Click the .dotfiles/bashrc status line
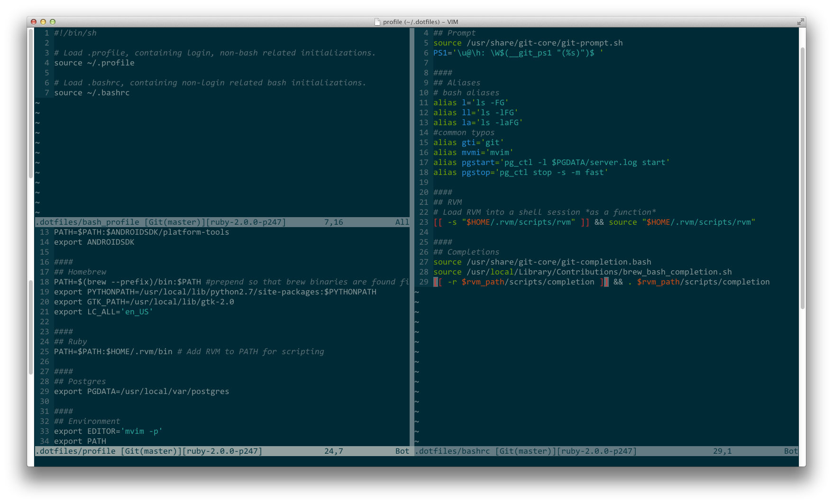 (606, 451)
